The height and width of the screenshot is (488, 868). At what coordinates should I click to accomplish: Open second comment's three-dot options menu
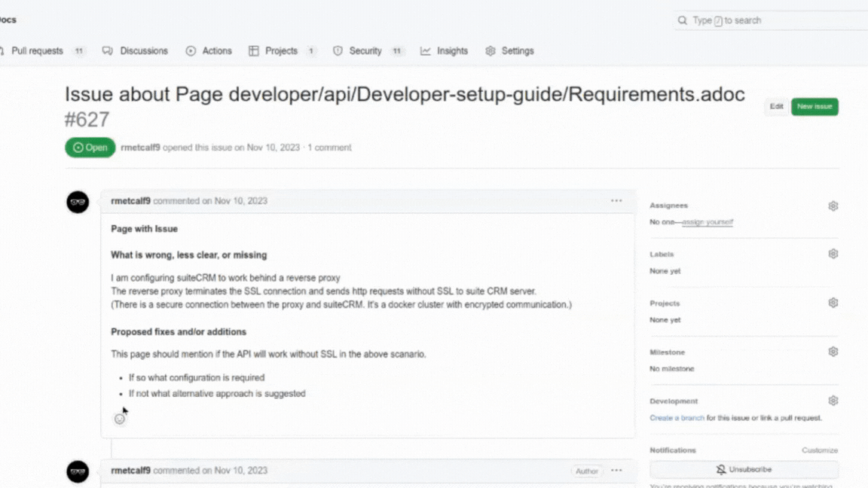click(616, 471)
